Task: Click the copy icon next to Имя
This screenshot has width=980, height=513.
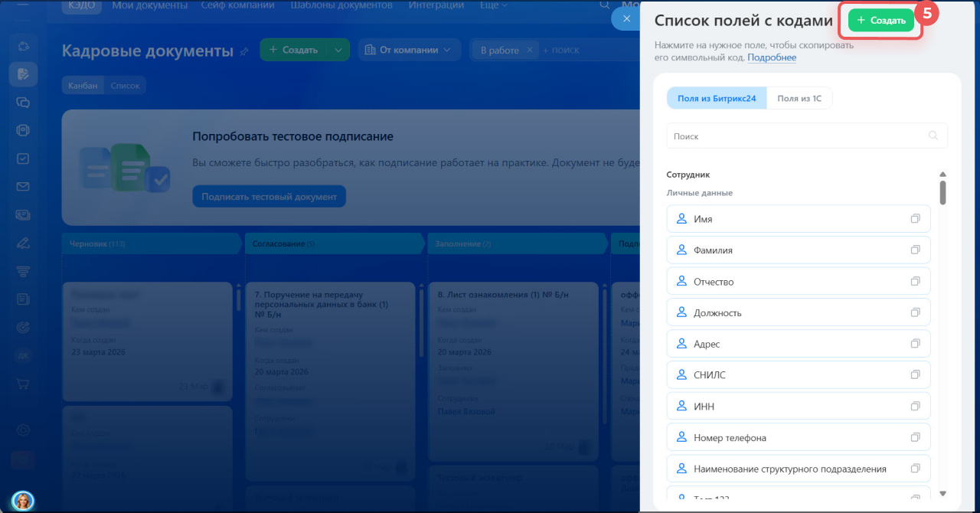Action: click(x=915, y=219)
